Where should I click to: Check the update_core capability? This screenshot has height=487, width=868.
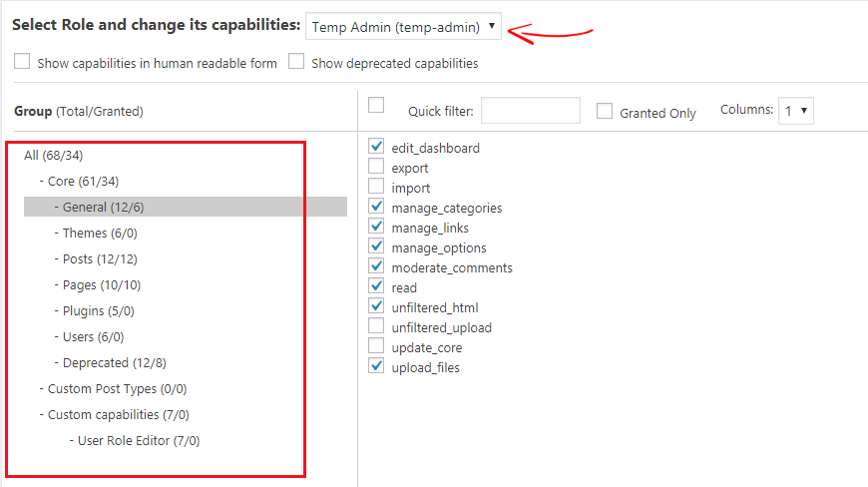tap(376, 347)
